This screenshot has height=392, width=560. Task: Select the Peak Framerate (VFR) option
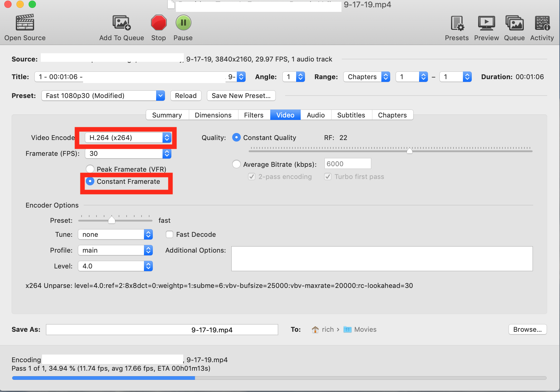tap(90, 169)
